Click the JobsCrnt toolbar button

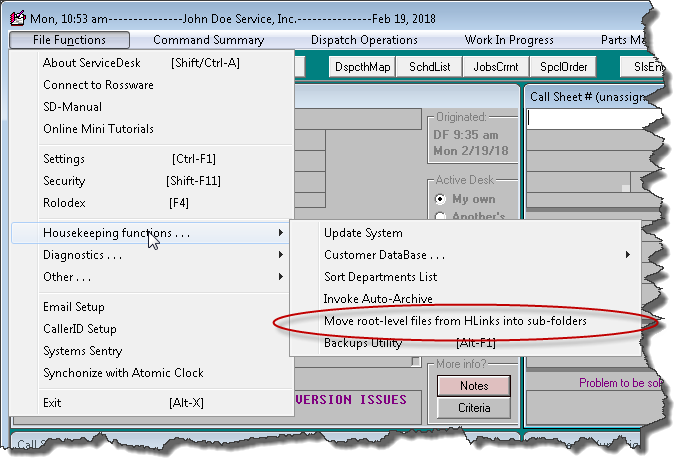click(x=497, y=67)
